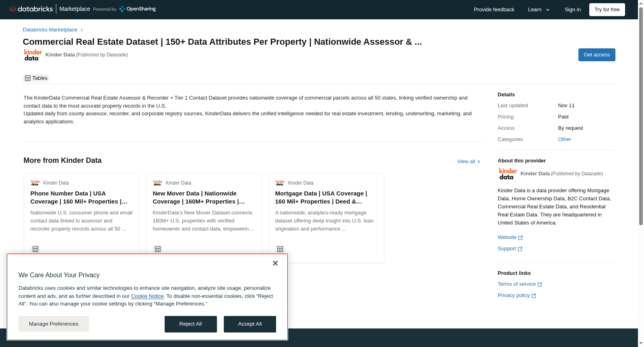Image resolution: width=644 pixels, height=347 pixels.
Task: Click Provide feedback in the header
Action: [x=494, y=10]
